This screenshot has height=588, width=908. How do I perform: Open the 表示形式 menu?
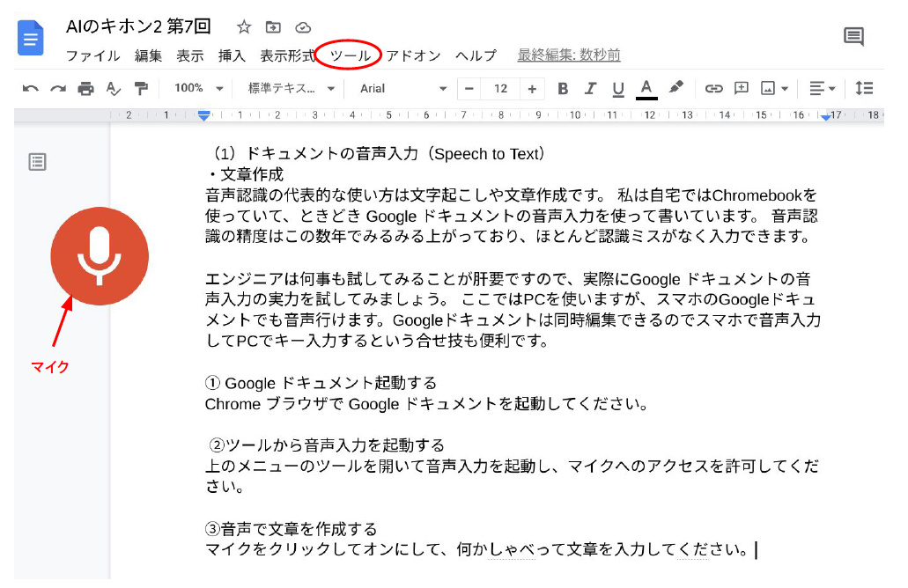287,55
